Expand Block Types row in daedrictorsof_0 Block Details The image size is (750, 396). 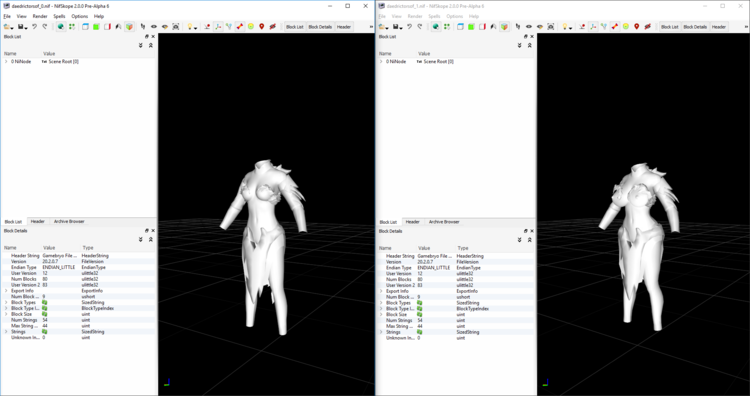click(x=6, y=302)
